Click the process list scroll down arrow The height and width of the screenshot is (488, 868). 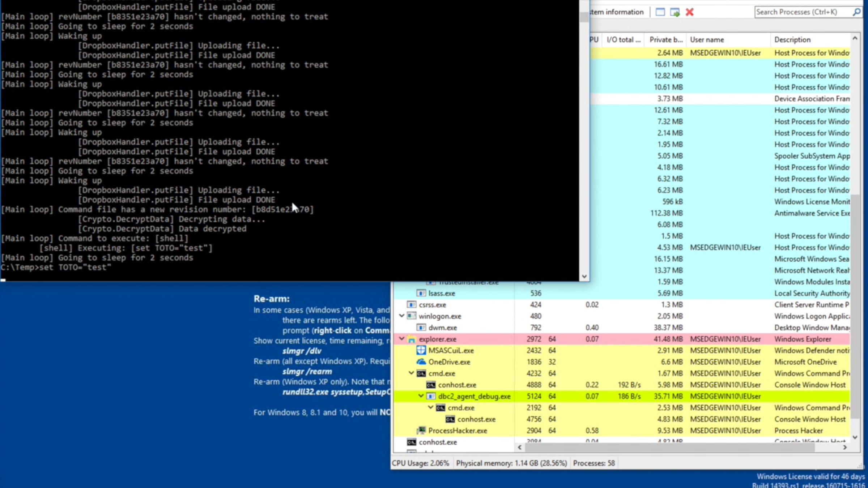pos(855,437)
